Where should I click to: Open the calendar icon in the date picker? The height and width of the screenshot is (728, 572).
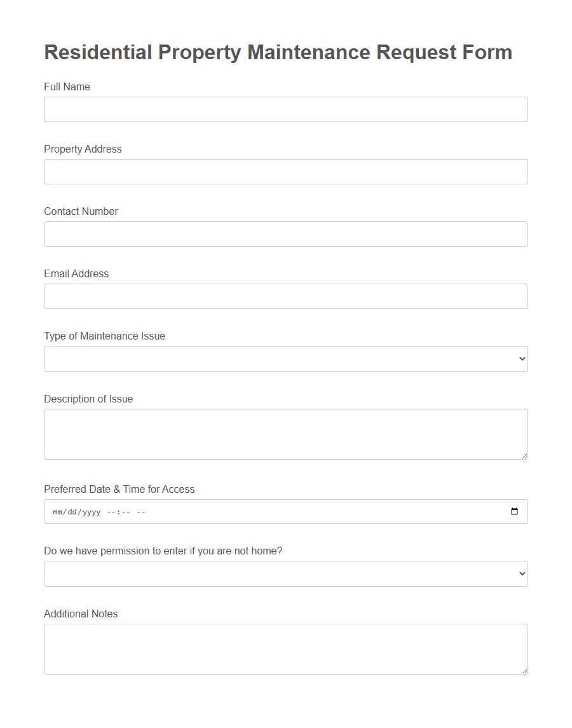514,511
